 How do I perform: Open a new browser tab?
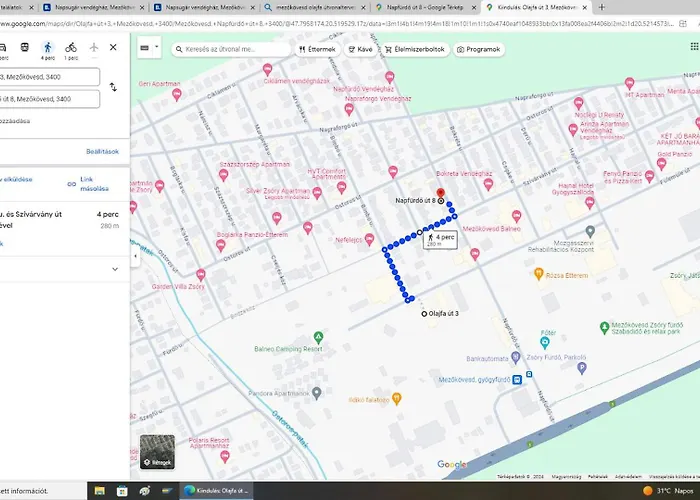pyautogui.click(x=601, y=7)
